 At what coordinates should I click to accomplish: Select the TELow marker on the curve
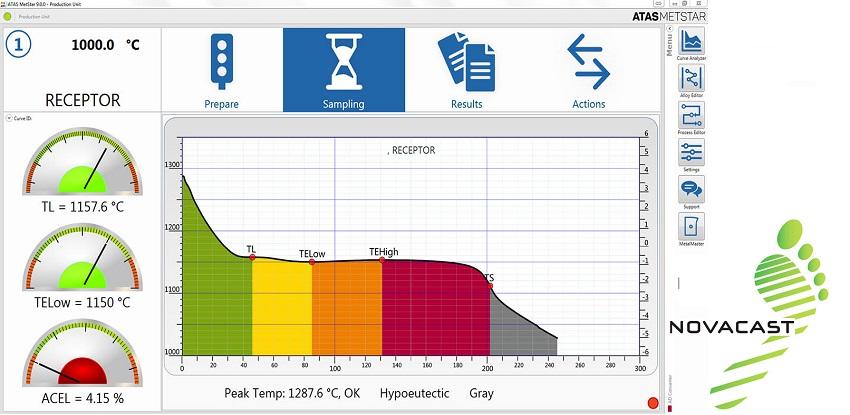click(311, 262)
